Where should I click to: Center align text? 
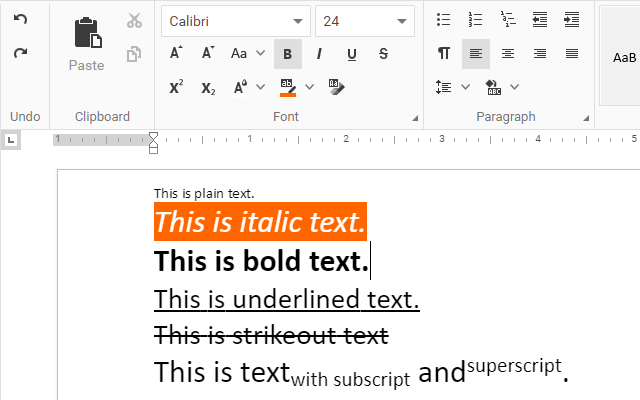508,53
